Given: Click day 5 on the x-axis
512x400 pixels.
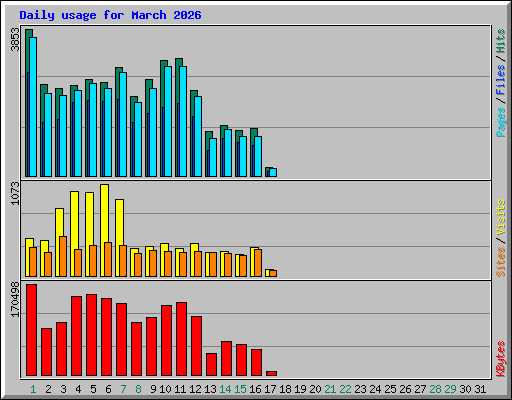Looking at the screenshot, I should (93, 389).
